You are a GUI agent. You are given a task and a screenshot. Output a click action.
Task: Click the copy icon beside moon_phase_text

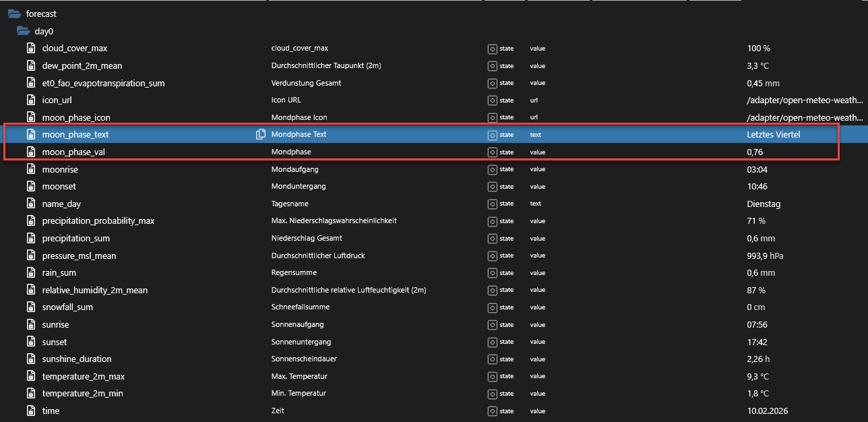[260, 135]
